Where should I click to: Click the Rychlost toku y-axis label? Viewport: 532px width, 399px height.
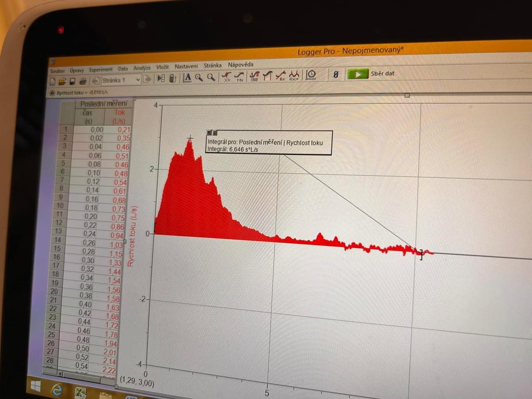pos(132,236)
